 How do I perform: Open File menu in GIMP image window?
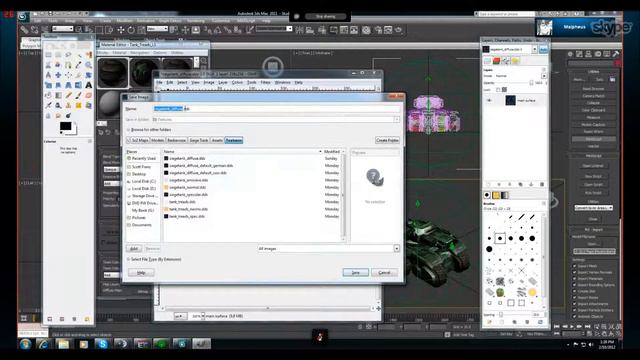coord(160,82)
